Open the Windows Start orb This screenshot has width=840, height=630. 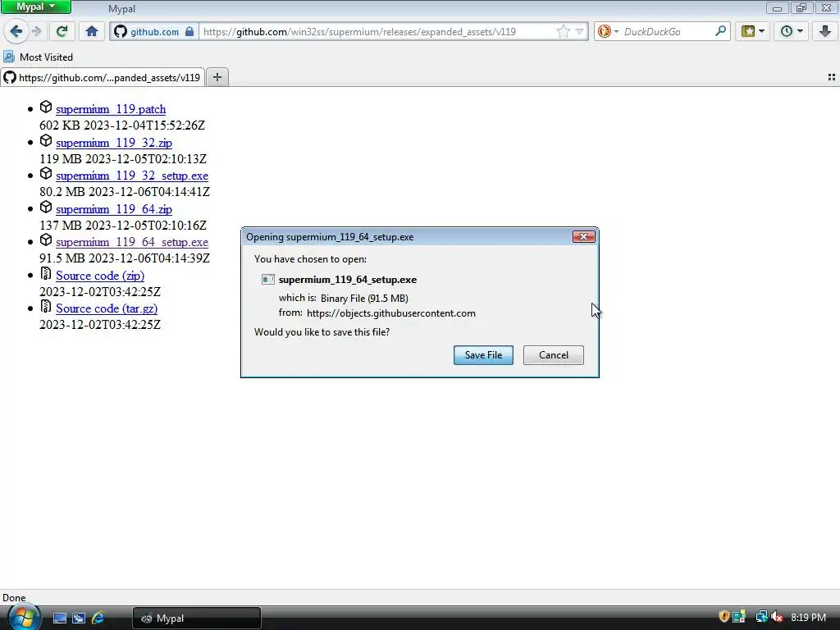(24, 617)
